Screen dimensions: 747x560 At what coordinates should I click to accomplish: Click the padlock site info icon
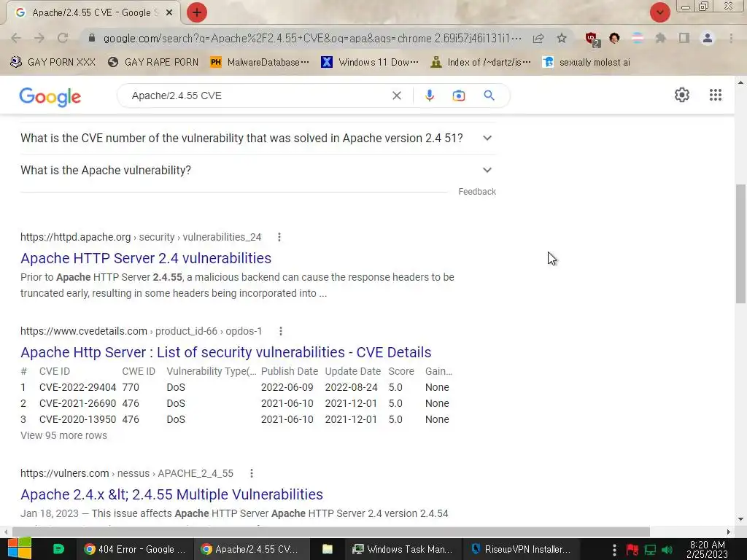pyautogui.click(x=92, y=38)
